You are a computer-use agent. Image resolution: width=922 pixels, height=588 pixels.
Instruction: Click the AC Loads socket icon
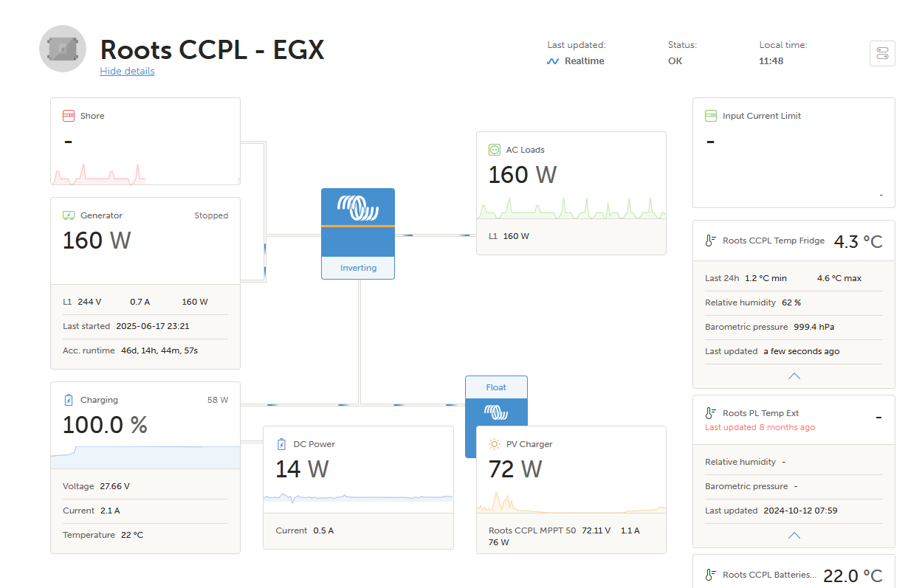point(495,150)
